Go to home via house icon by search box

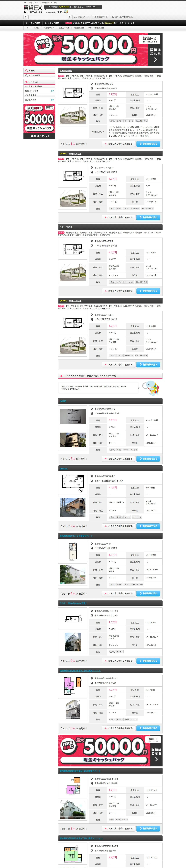click(x=25, y=17)
